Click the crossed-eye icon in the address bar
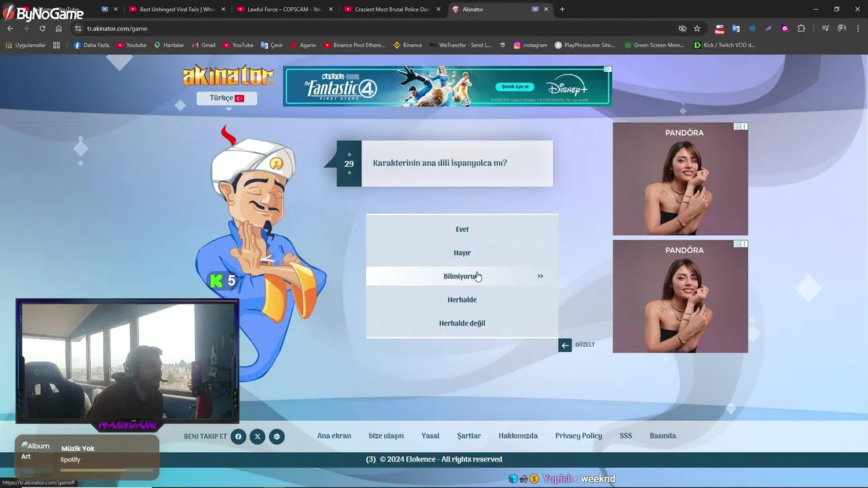868x488 pixels. [682, 28]
